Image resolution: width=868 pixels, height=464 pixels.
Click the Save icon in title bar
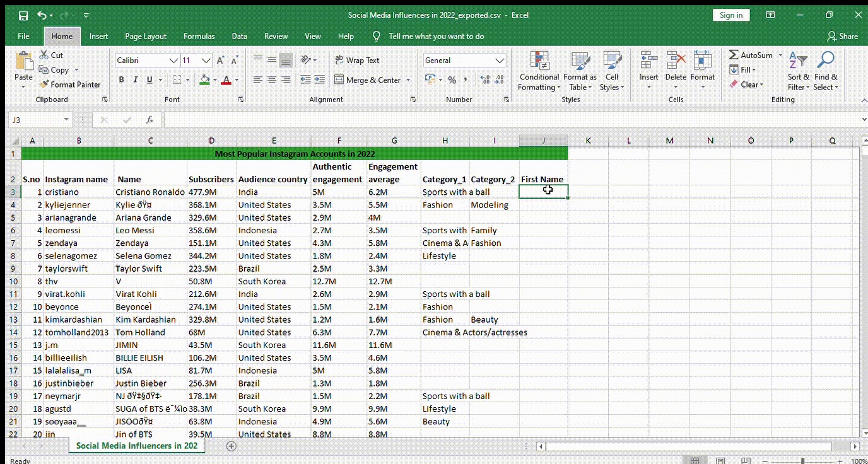pos(23,15)
